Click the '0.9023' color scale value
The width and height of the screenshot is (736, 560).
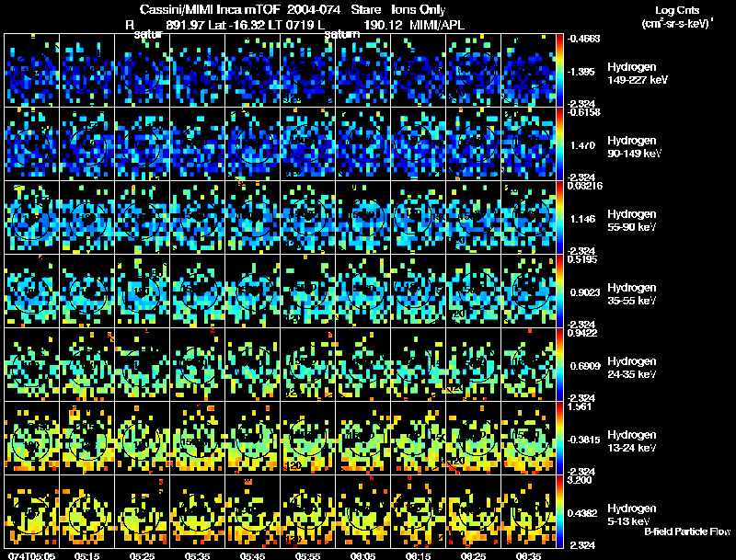click(x=585, y=292)
